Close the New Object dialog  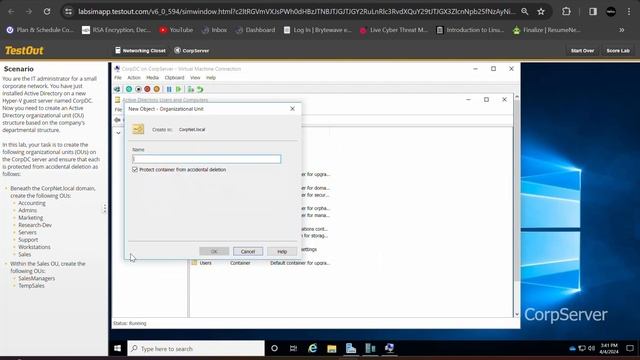[x=292, y=109]
